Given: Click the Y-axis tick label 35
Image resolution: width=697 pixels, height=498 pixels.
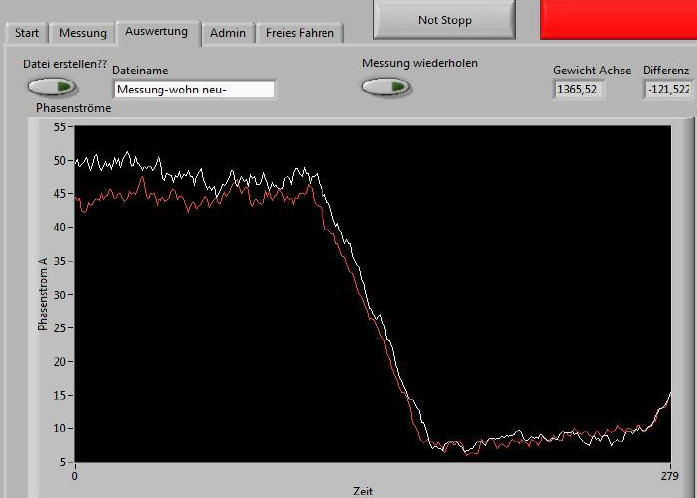Looking at the screenshot, I should tap(60, 261).
